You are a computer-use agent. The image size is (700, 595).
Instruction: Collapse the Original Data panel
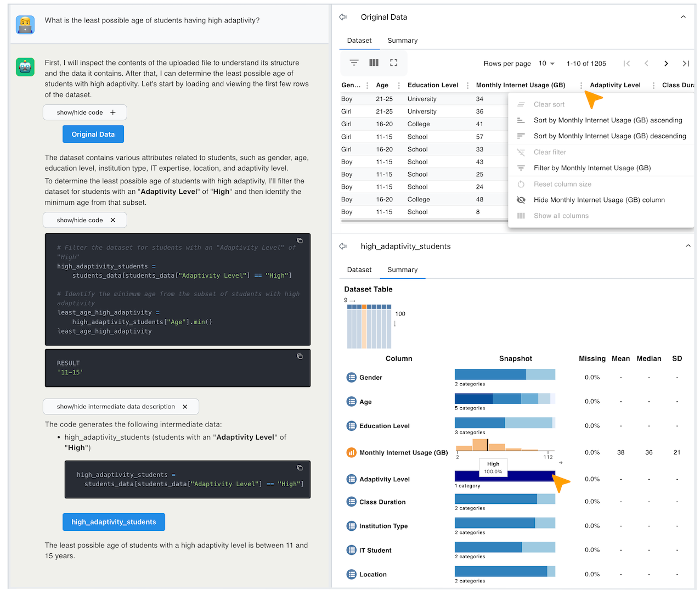[x=683, y=17]
